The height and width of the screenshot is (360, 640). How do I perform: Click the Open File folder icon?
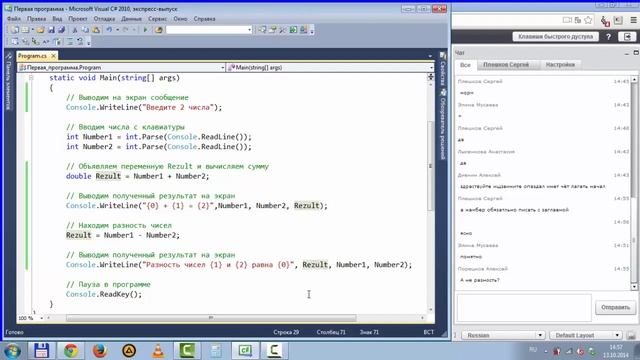coord(40,30)
